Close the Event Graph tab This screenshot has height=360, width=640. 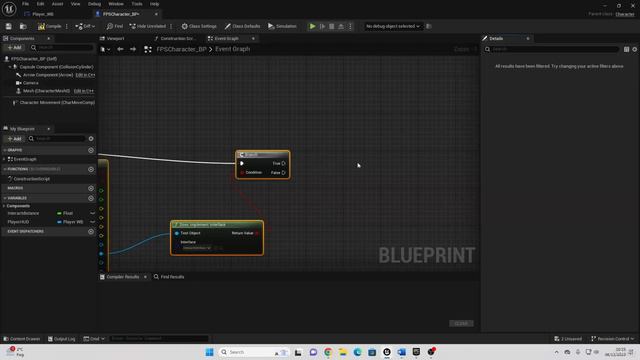(253, 38)
